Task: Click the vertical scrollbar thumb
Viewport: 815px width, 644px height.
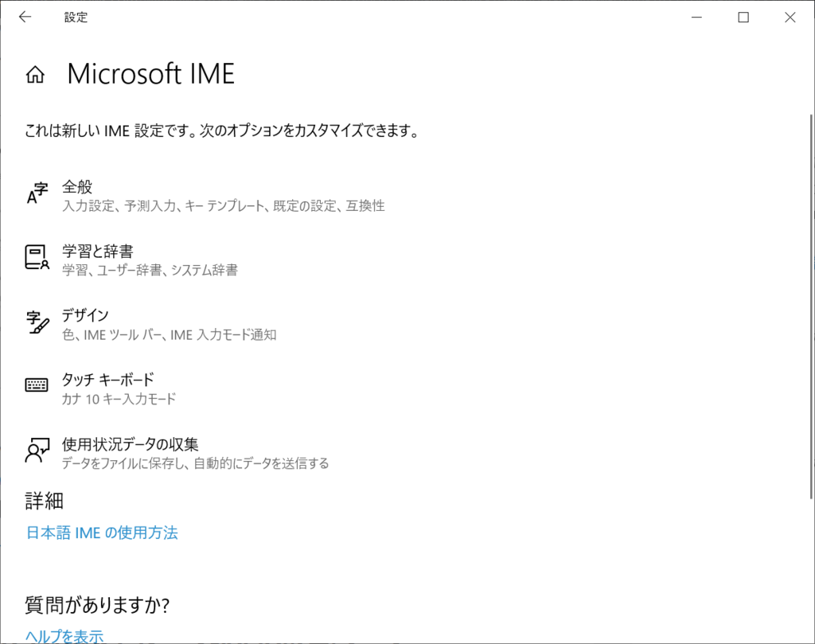Action: pos(811,306)
